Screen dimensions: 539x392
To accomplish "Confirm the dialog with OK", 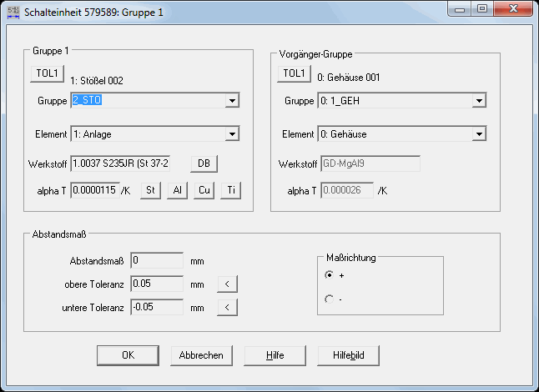I will 128,355.
